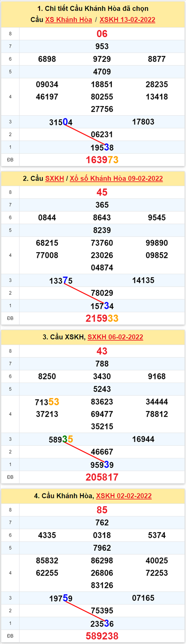
Task: Click the red prize-8 number 43
Action: coord(102,351)
